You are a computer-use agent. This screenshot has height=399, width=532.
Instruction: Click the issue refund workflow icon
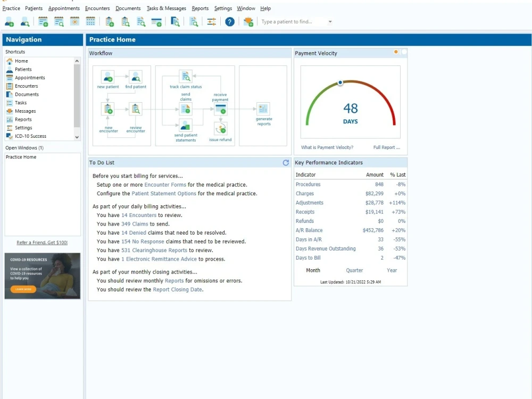tap(221, 129)
